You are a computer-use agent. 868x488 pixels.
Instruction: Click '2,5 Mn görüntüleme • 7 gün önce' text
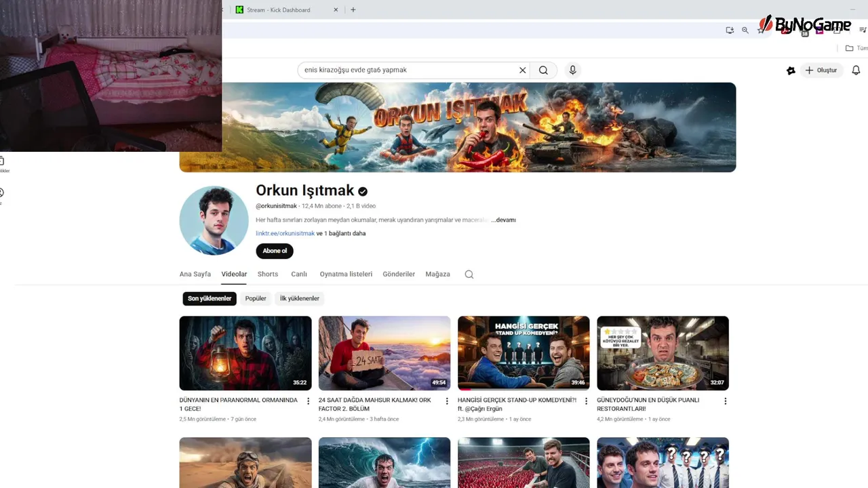[x=218, y=419]
